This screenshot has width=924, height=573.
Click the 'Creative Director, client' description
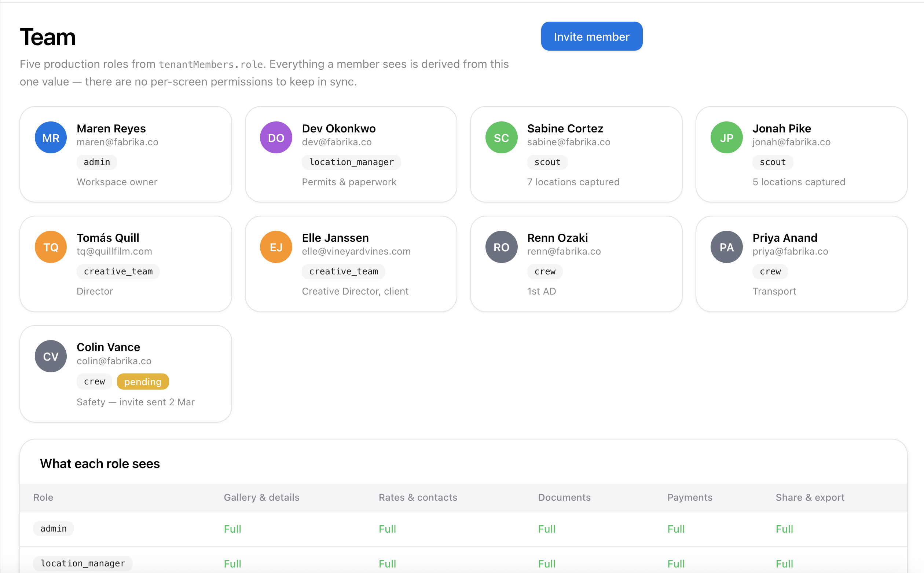coord(355,291)
